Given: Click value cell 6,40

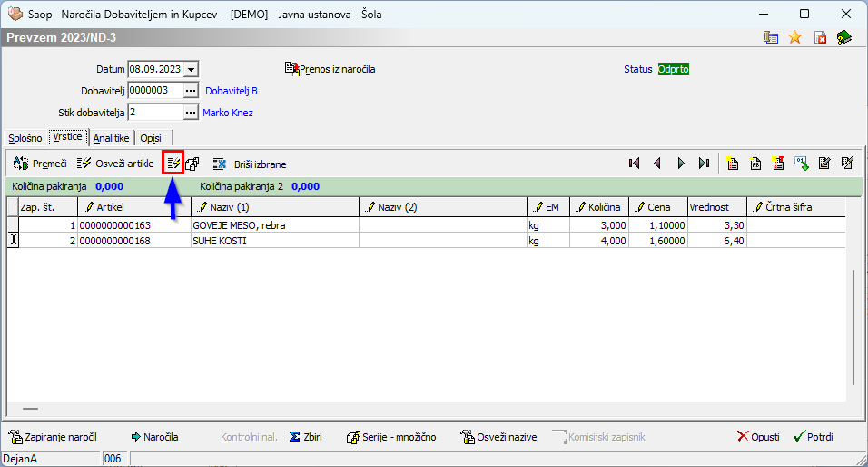Looking at the screenshot, I should [717, 241].
